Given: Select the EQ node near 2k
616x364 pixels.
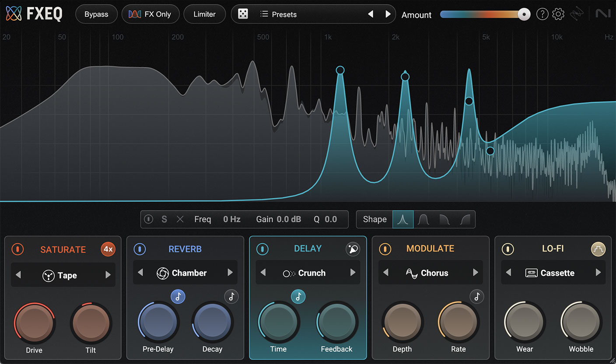Looking at the screenshot, I should tap(405, 77).
